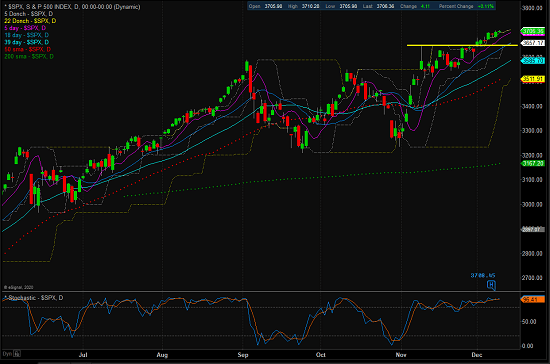Select the blue 18 day study label

[x=27, y=35]
